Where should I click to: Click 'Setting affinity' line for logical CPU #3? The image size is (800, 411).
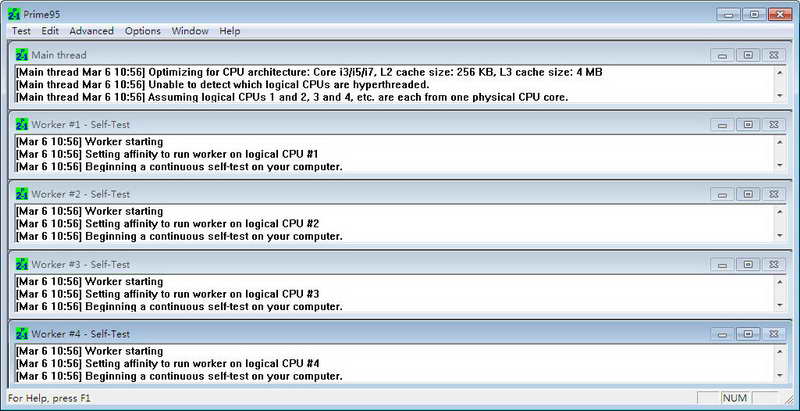[167, 294]
